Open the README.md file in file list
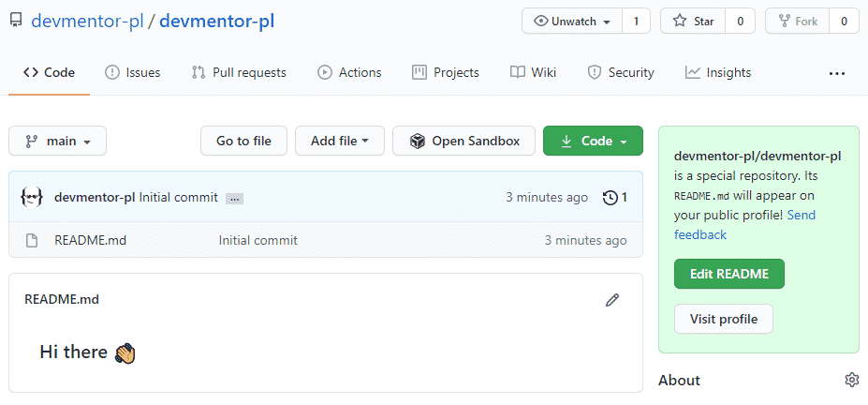Viewport: 868px width, 405px height. coord(90,240)
